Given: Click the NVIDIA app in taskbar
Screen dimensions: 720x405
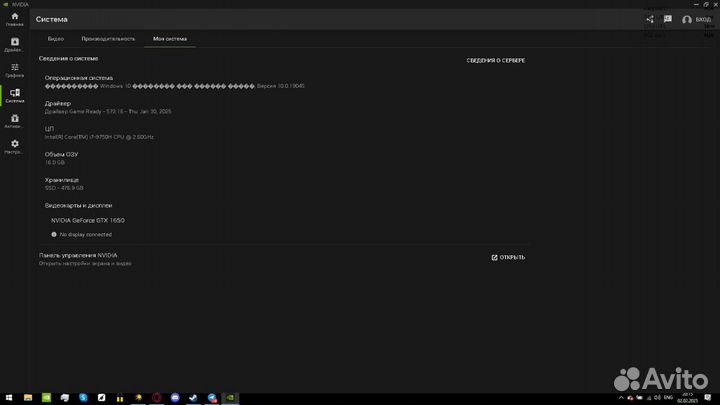Looking at the screenshot, I should pyautogui.click(x=229, y=397).
